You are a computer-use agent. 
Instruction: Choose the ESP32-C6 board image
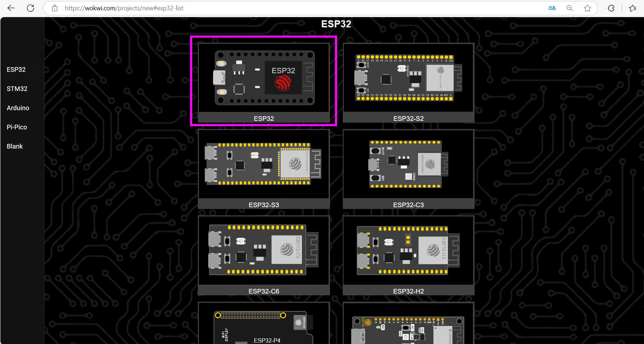[264, 251]
